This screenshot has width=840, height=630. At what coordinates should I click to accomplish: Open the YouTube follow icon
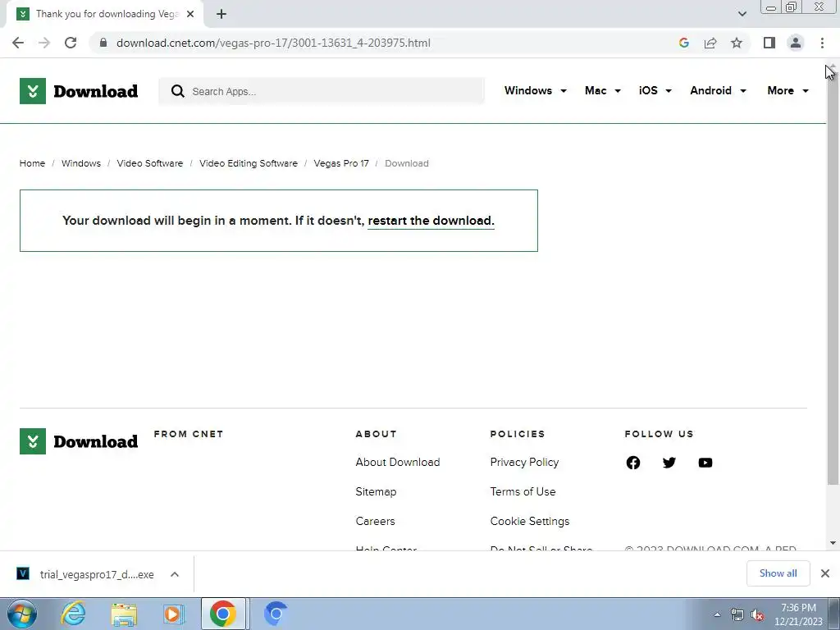(x=705, y=463)
